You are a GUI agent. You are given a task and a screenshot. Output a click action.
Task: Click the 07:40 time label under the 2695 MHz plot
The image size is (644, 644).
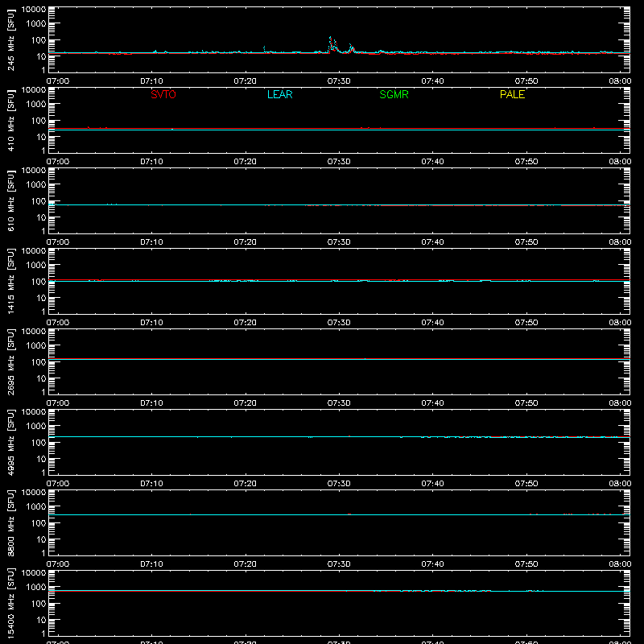tap(432, 403)
